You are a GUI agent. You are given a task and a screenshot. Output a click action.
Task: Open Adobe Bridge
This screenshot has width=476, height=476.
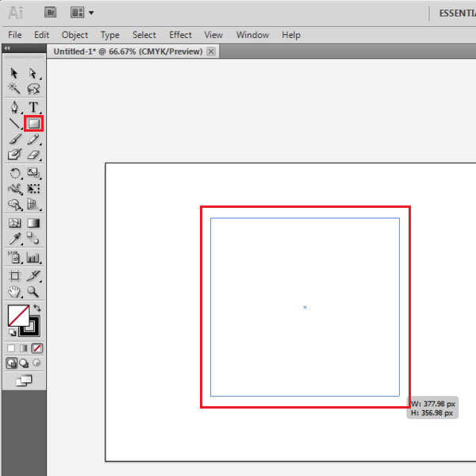click(x=51, y=13)
